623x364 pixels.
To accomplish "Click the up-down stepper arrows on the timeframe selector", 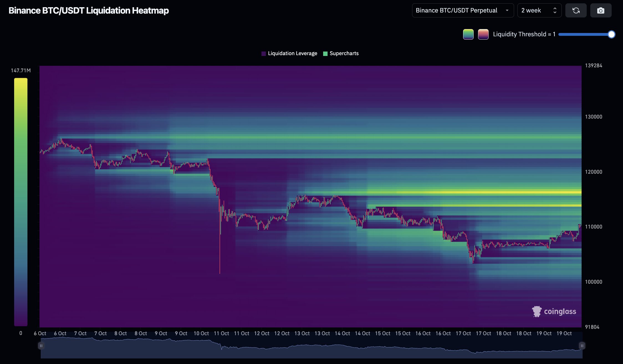I will [555, 11].
